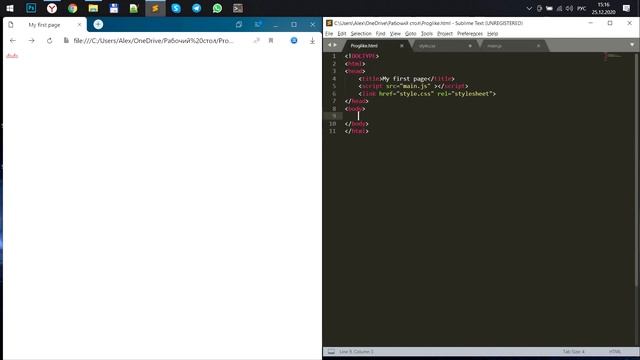Open the tab list dropdown in Sublime
Viewport: 640px width, 360px height.
click(x=632, y=45)
